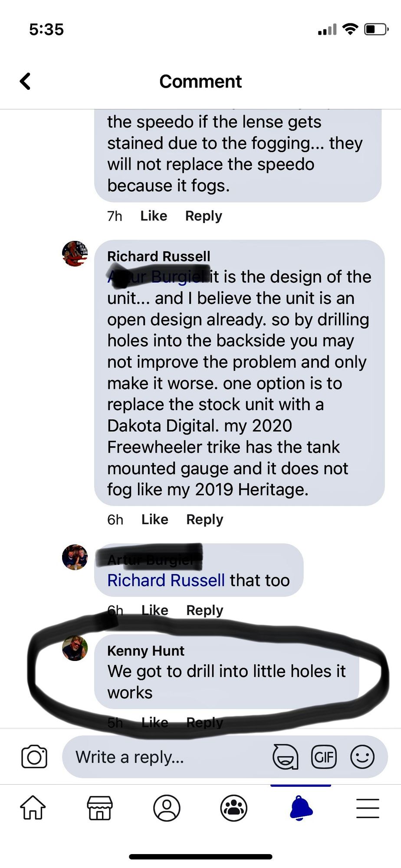View Kenny Hunt's profile picture
The image size is (401, 868).
(75, 648)
